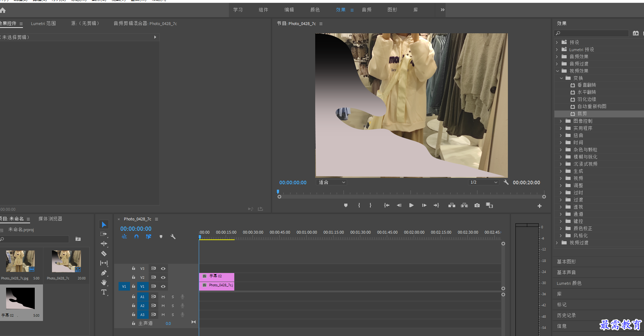644x336 pixels.
Task: Toggle timeline snap magnet icon
Action: pos(136,237)
